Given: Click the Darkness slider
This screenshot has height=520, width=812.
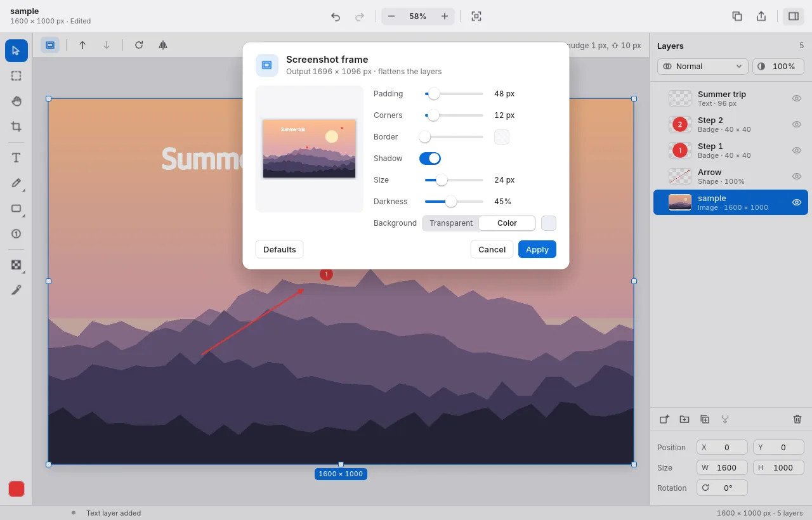Looking at the screenshot, I should 454,202.
